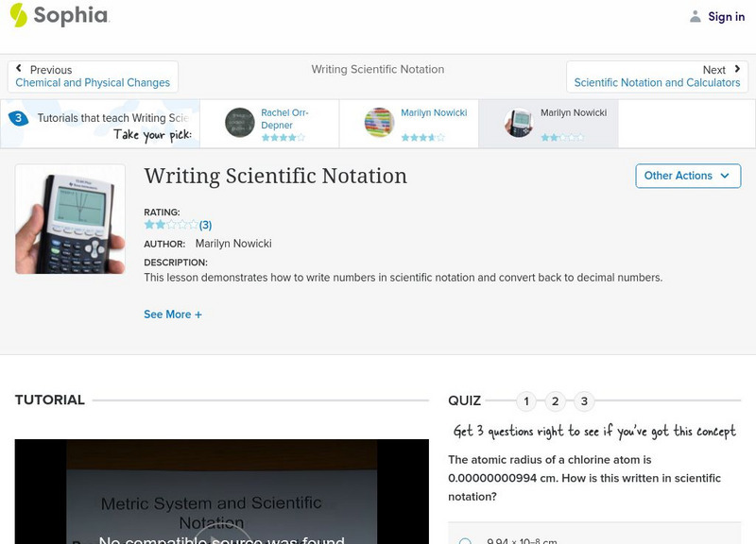Expand the description with See More

(173, 314)
